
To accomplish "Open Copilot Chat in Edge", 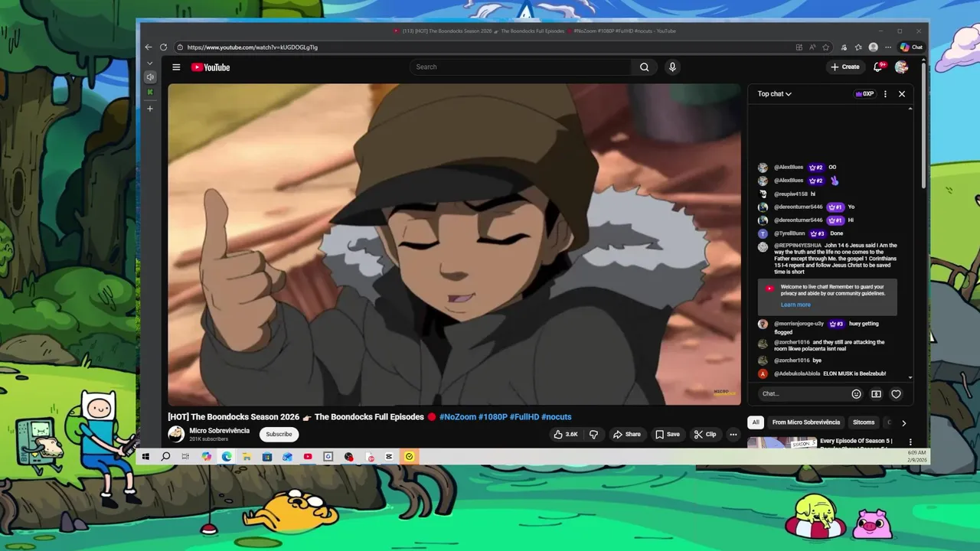I will (911, 47).
